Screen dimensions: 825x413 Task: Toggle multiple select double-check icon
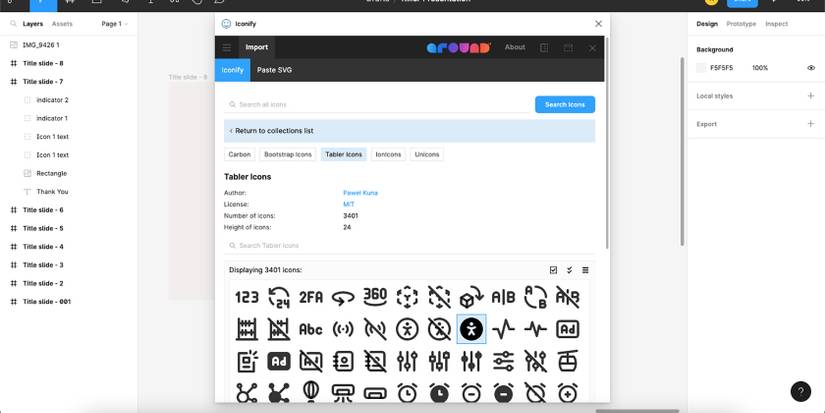pyautogui.click(x=569, y=270)
